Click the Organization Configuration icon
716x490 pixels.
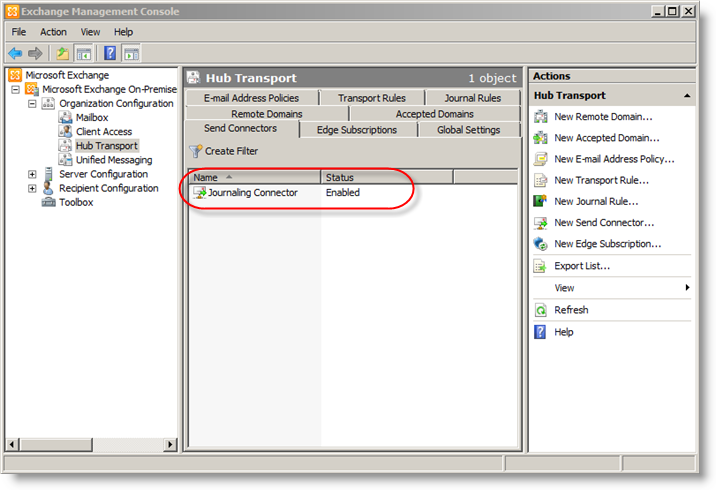click(48, 104)
